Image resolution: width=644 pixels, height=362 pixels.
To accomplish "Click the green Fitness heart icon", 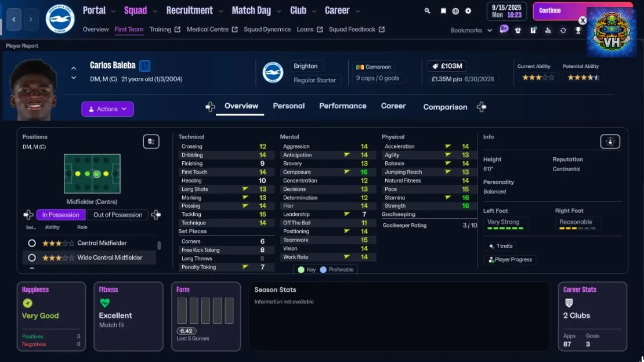I will 105,303.
